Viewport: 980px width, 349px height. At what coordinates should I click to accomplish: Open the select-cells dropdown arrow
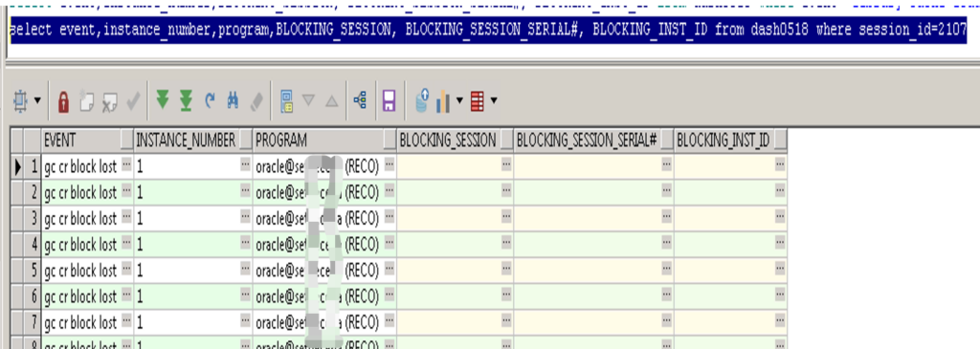coord(37,101)
